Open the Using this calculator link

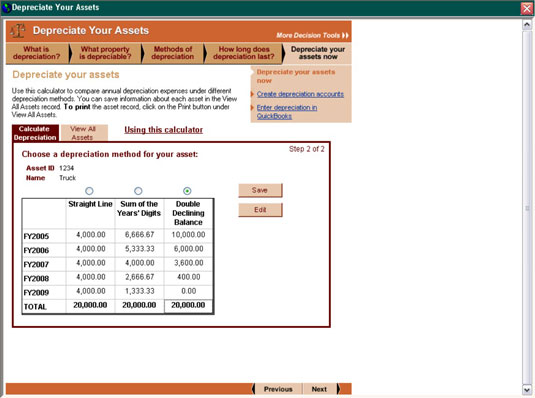[163, 130]
